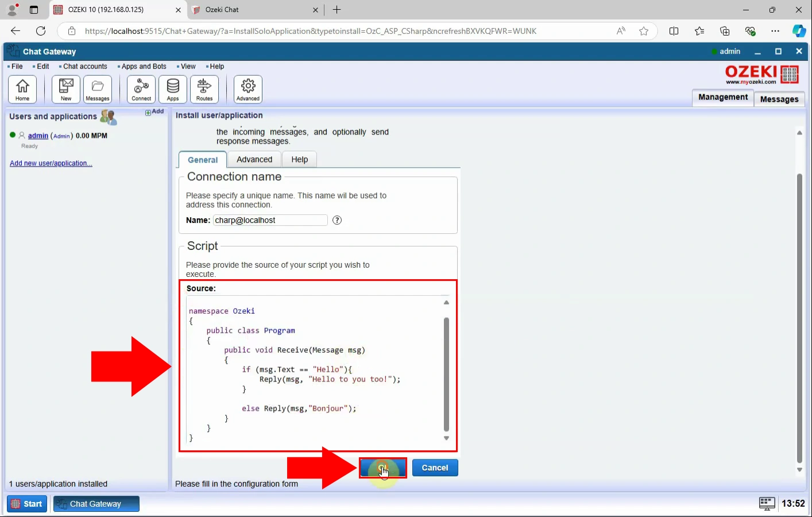Switch to the Advanced tab
This screenshot has width=812, height=517.
point(254,159)
